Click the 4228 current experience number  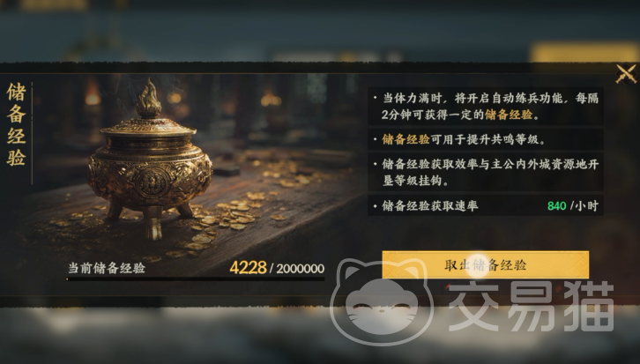[249, 268]
